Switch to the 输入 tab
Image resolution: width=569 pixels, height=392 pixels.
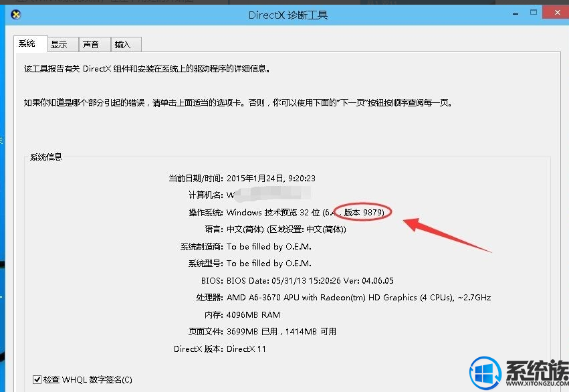click(126, 45)
